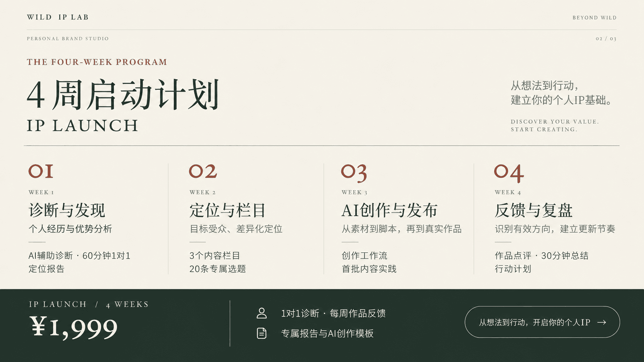
Task: Click the document icon beside 专属报告与AI创作模板
Action: tap(262, 333)
